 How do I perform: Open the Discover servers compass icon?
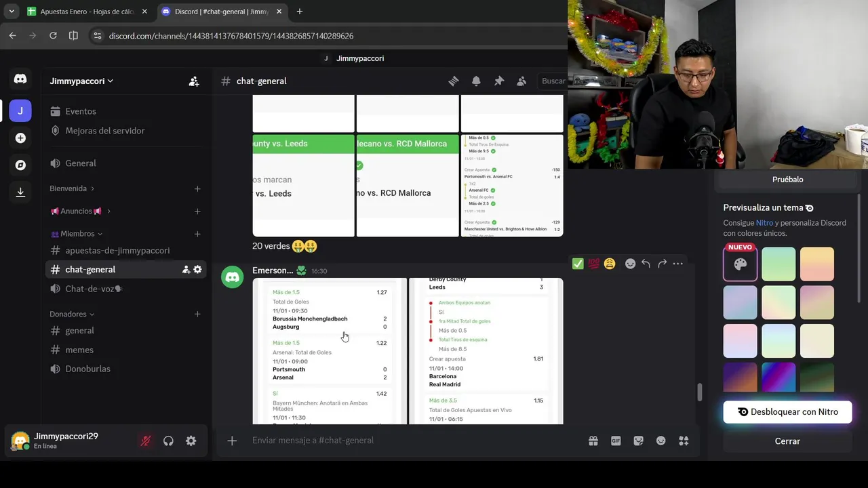click(20, 165)
